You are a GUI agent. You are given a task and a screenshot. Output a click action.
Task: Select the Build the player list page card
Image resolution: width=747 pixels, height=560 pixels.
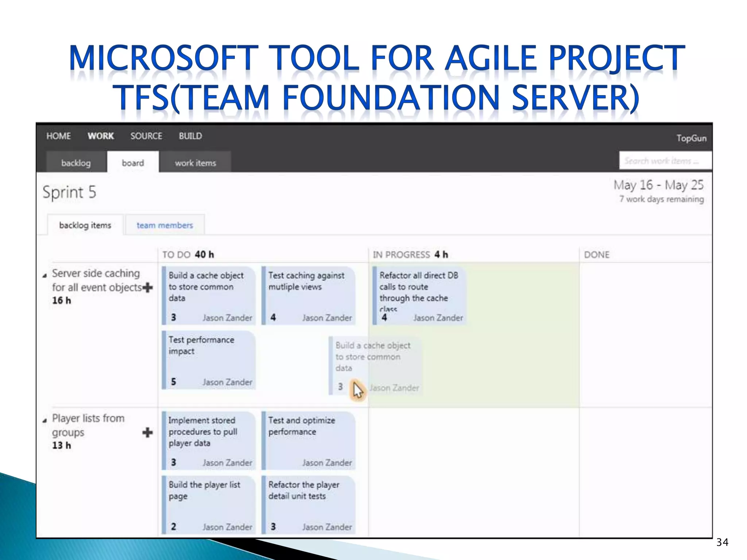209,505
